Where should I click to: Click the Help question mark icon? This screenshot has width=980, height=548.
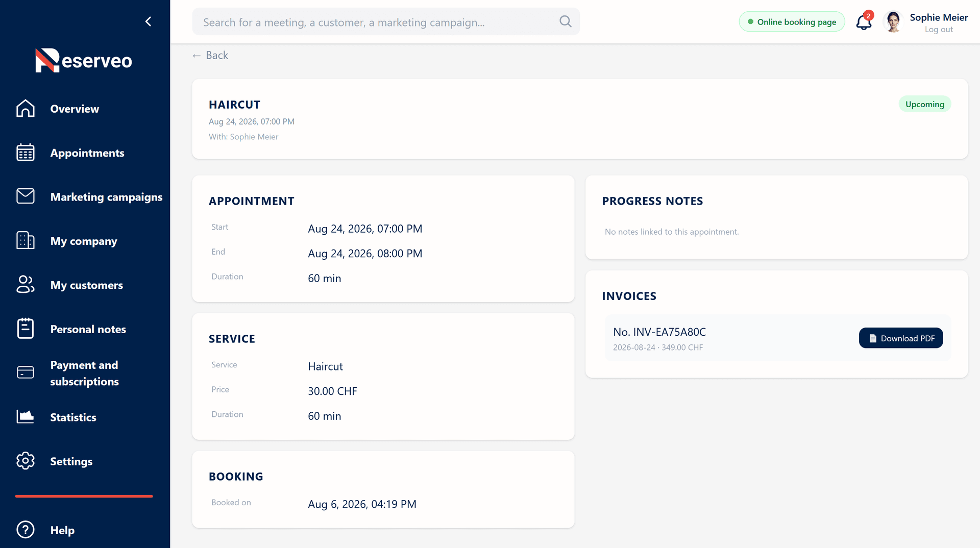pos(26,530)
